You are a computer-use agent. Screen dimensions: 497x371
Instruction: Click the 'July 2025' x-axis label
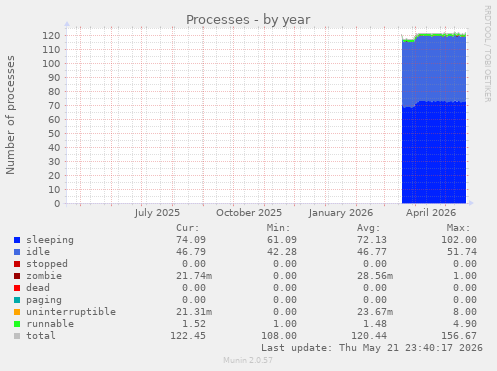[157, 213]
